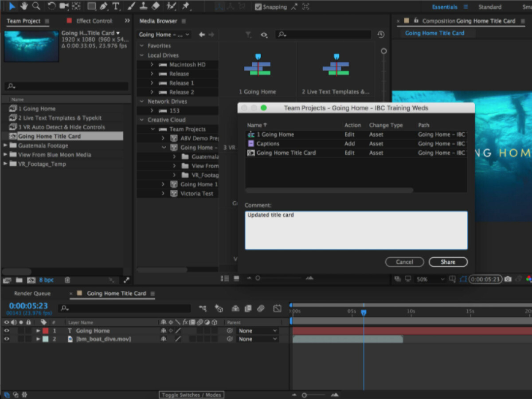Click the Comment text field
The width and height of the screenshot is (532, 399).
(356, 230)
